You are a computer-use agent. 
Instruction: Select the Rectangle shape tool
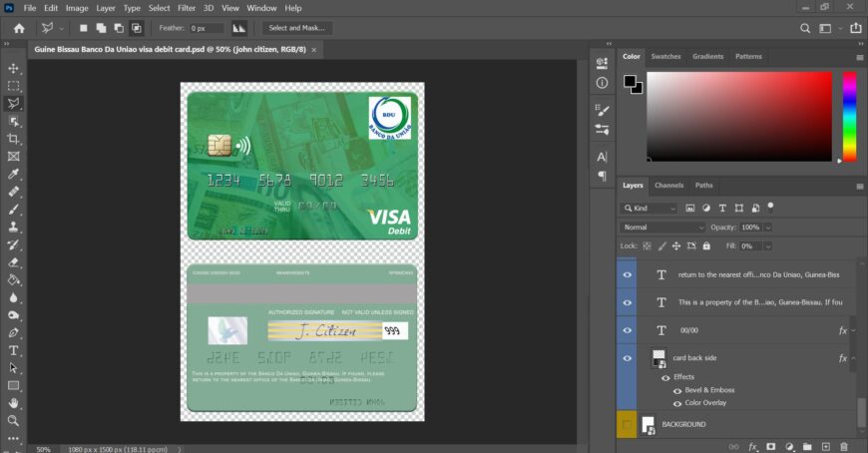(x=13, y=386)
